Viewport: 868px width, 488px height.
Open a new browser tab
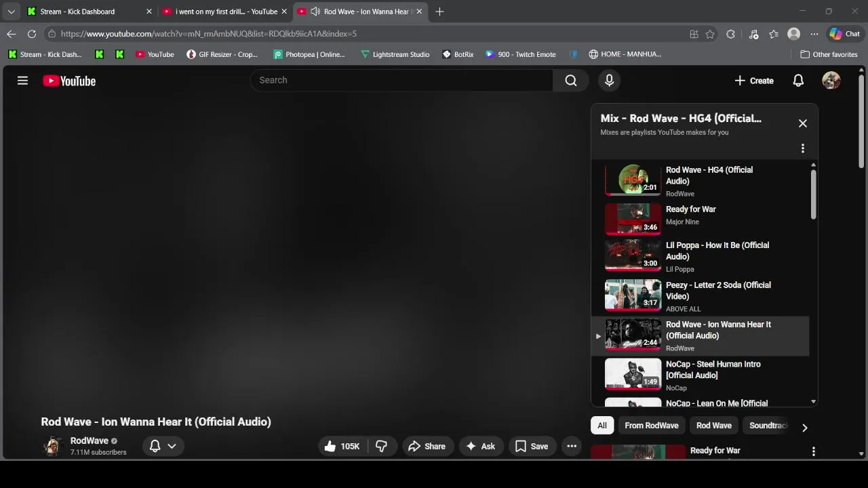pyautogui.click(x=439, y=12)
